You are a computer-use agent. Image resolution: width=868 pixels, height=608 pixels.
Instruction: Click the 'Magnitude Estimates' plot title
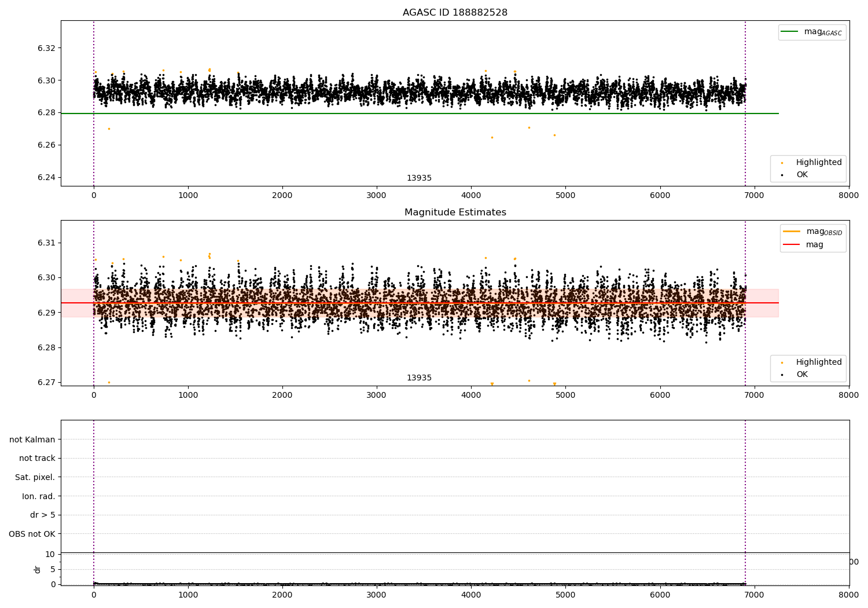pyautogui.click(x=455, y=213)
